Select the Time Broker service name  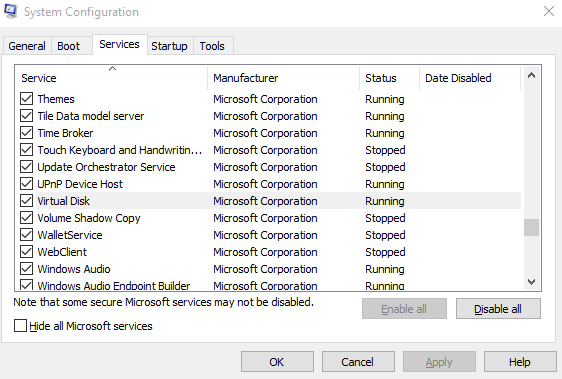(65, 133)
